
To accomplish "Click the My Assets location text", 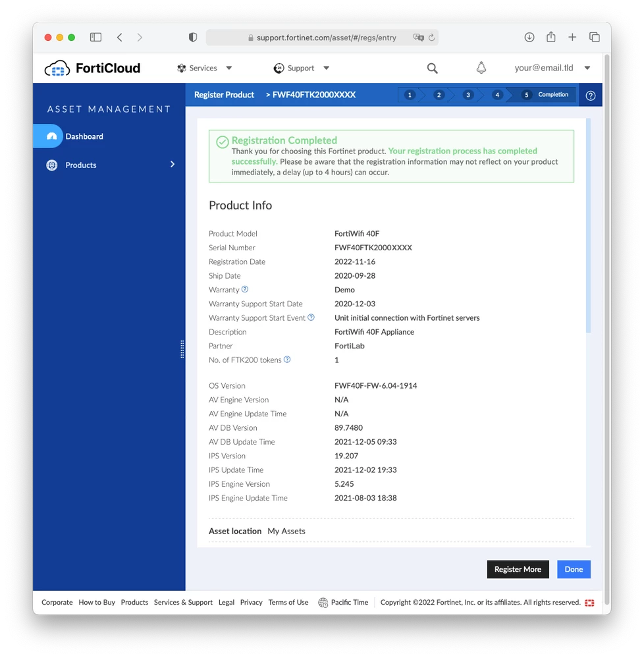I will (x=286, y=531).
